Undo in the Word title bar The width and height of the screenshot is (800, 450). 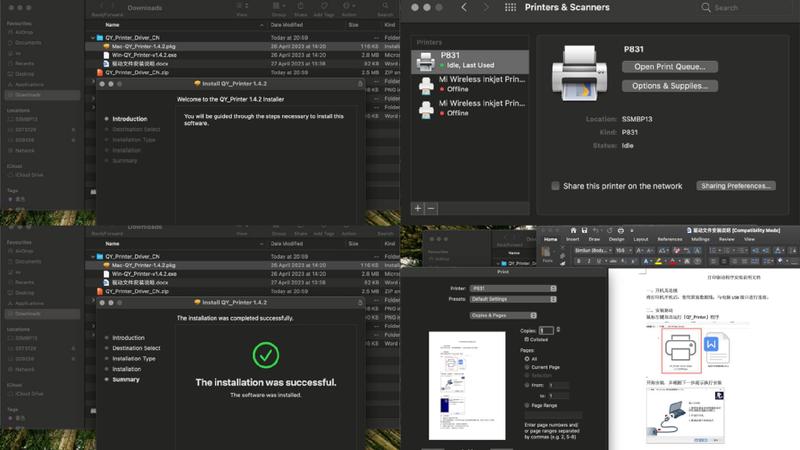pos(595,231)
